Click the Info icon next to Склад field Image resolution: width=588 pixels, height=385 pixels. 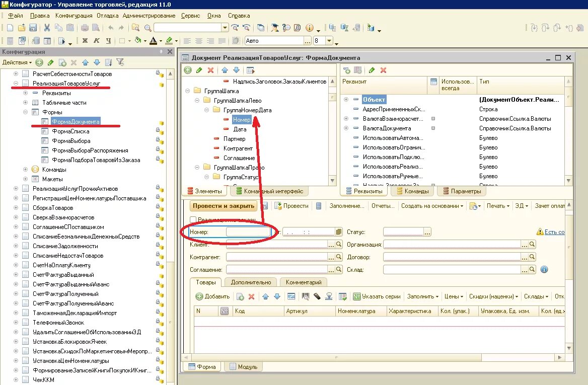(x=544, y=270)
